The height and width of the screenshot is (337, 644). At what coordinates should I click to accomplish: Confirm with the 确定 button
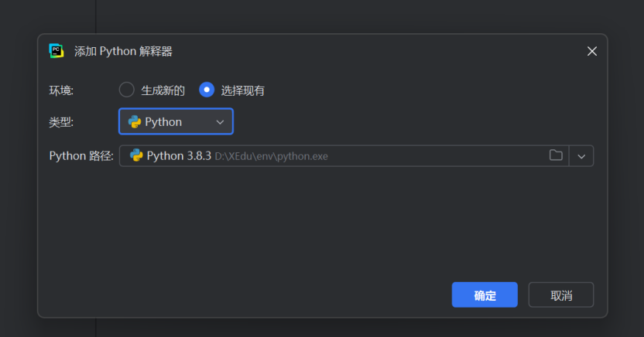tap(485, 294)
